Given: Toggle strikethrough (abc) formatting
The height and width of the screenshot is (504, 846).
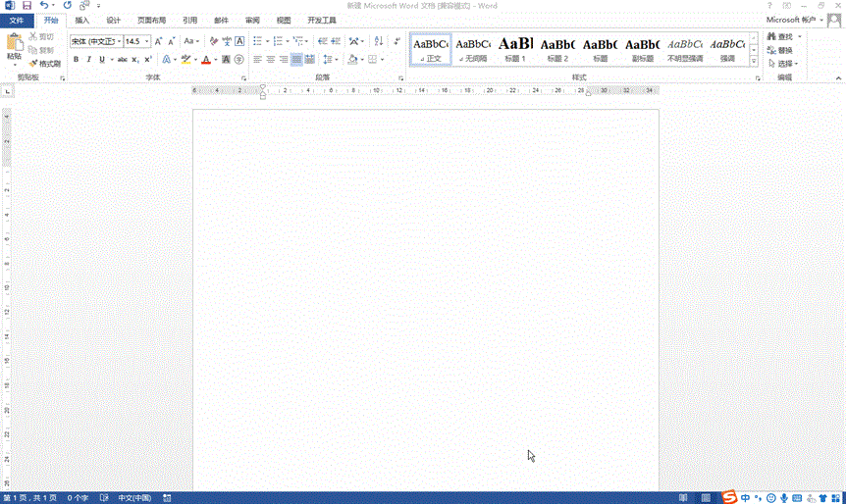Looking at the screenshot, I should [122, 60].
